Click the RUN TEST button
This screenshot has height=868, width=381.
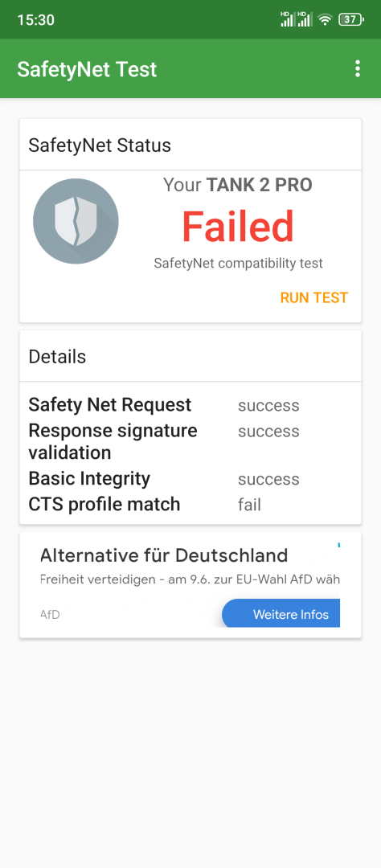tap(314, 298)
